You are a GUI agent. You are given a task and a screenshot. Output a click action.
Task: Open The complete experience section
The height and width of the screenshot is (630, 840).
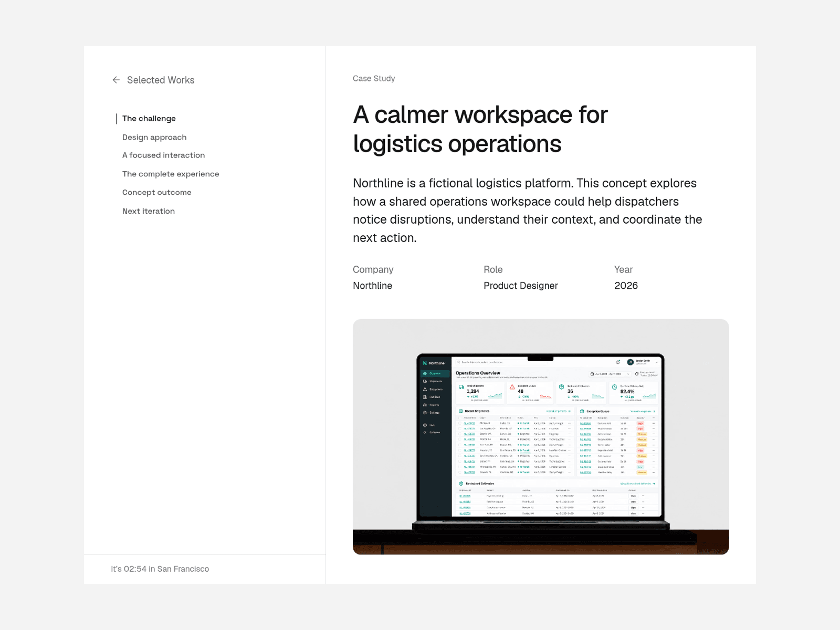coord(171,174)
